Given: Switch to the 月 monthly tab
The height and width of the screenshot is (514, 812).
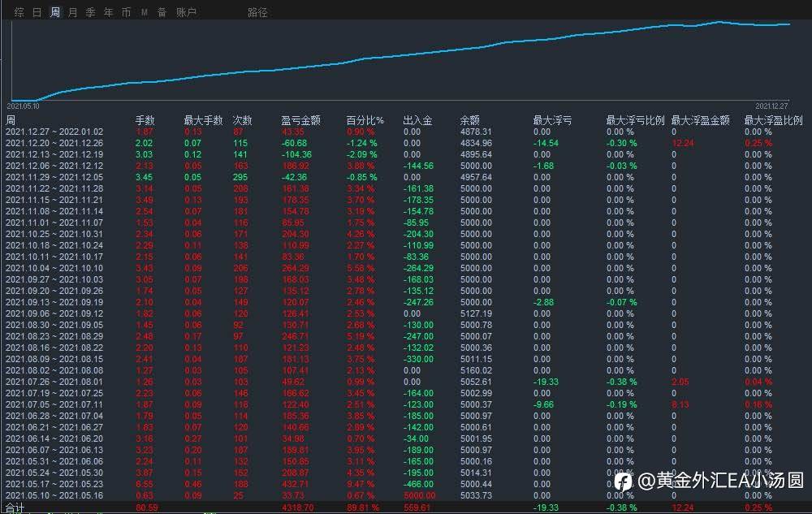Looking at the screenshot, I should pos(72,12).
